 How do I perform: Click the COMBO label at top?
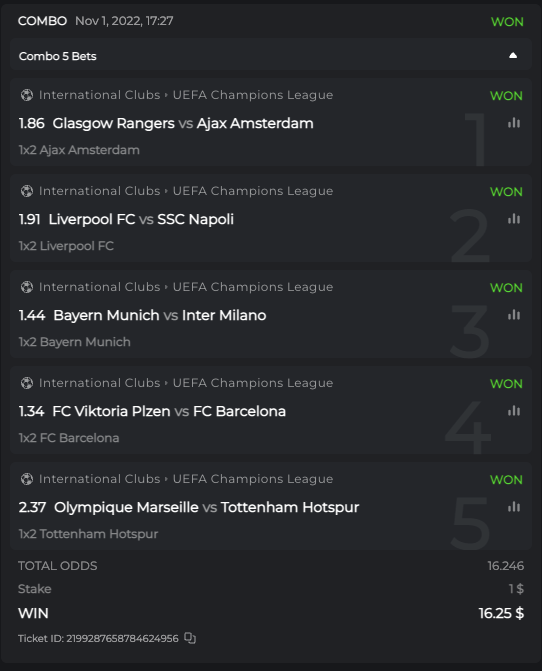42,21
